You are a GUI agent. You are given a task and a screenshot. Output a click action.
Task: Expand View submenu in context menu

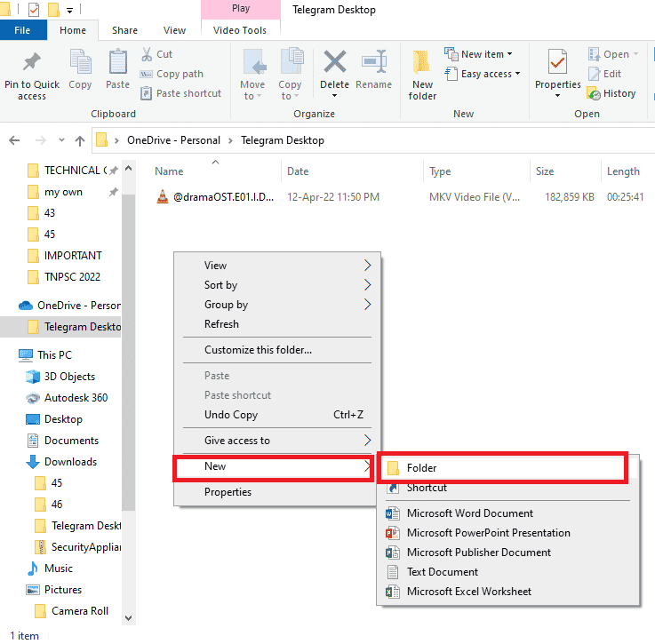tap(368, 265)
